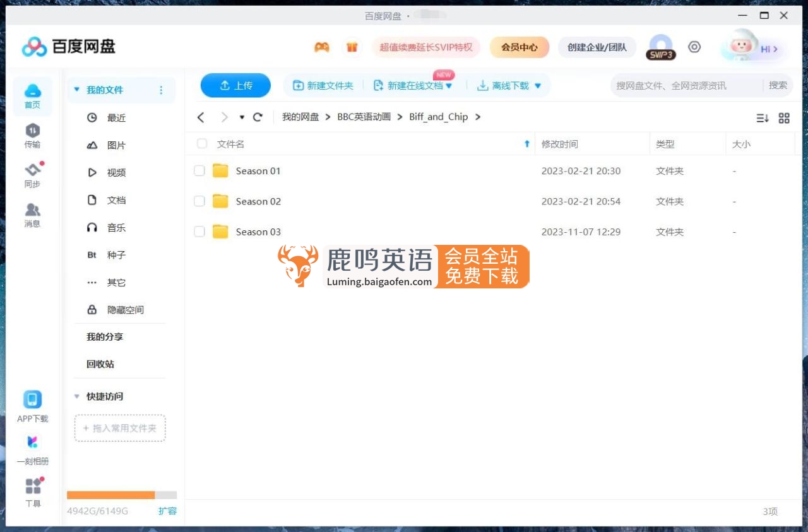808x532 pixels.
Task: Open the 传输 transfer panel
Action: click(32, 136)
